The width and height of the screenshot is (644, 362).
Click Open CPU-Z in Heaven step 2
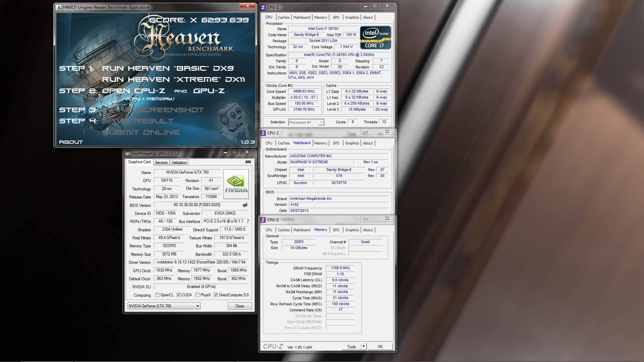coord(133,91)
